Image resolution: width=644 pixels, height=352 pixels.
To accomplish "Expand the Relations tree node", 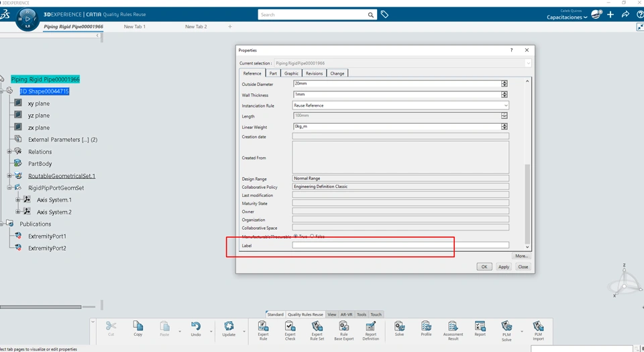I will click(9, 152).
